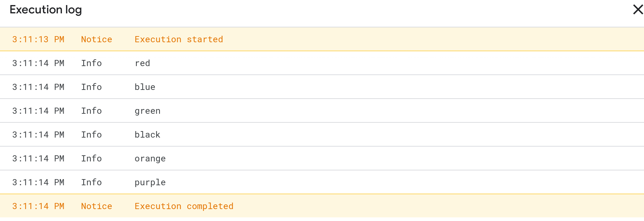Image resolution: width=644 pixels, height=221 pixels.
Task: Select the 'orange' log message
Action: click(150, 159)
